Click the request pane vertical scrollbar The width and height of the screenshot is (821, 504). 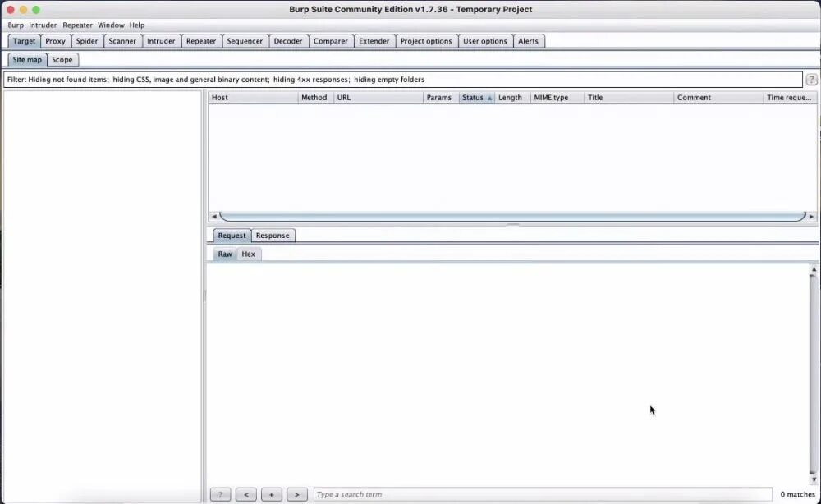point(814,373)
